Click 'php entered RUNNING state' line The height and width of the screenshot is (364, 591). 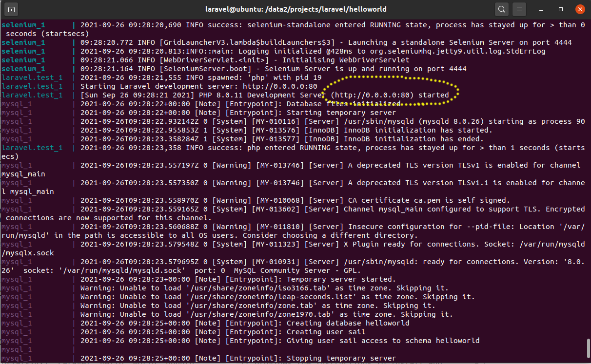[293, 152]
